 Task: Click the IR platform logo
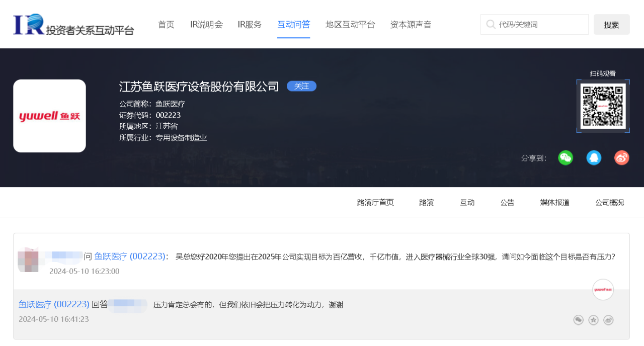(x=73, y=24)
